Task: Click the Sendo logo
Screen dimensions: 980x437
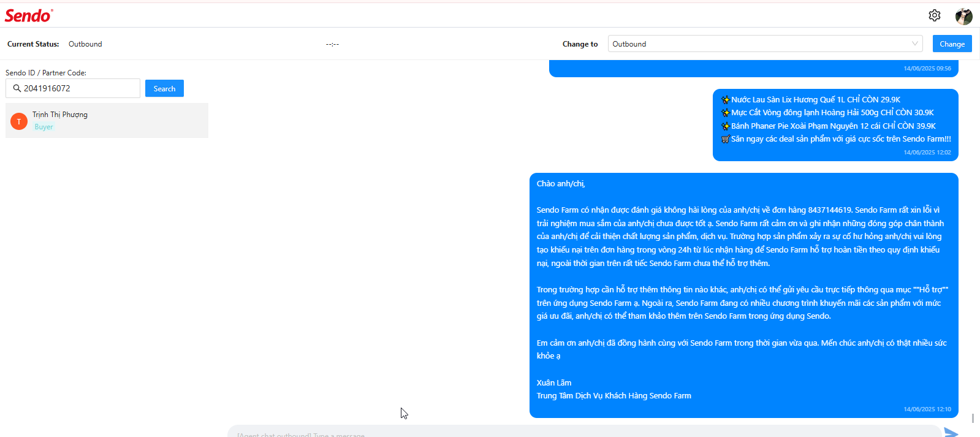Action: [x=29, y=15]
